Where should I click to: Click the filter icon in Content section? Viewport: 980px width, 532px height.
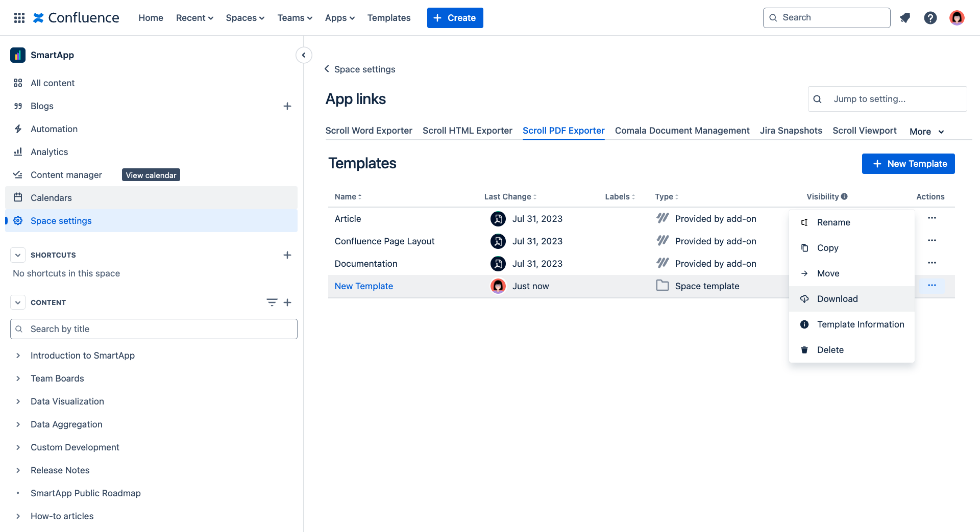pos(272,302)
